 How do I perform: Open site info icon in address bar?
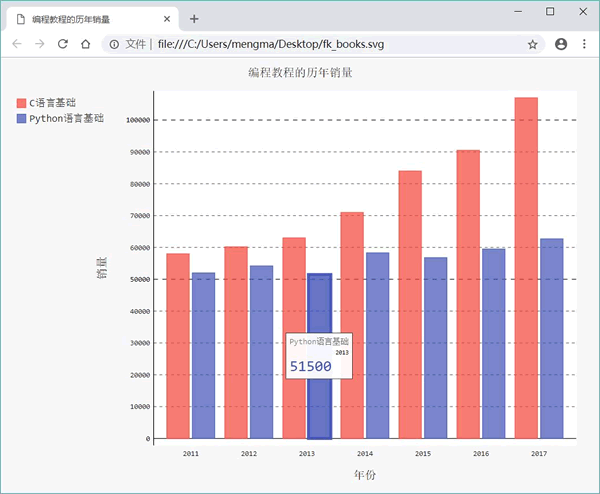(x=114, y=44)
